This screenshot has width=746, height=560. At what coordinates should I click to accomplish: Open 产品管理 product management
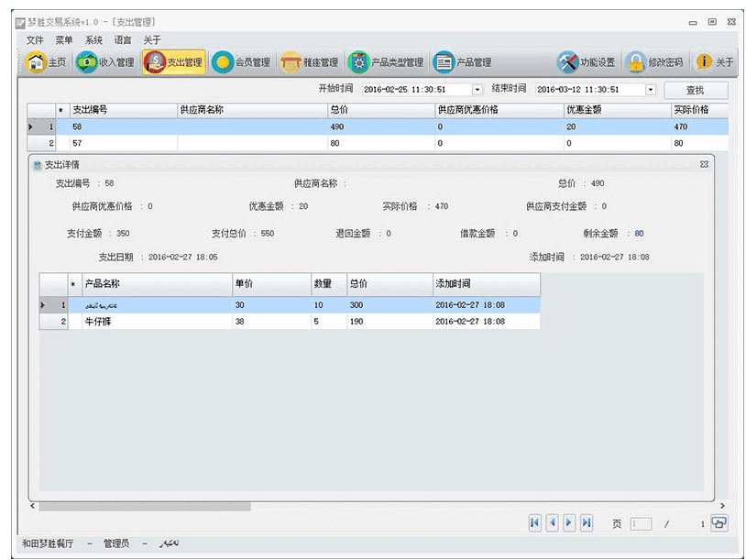pos(463,62)
